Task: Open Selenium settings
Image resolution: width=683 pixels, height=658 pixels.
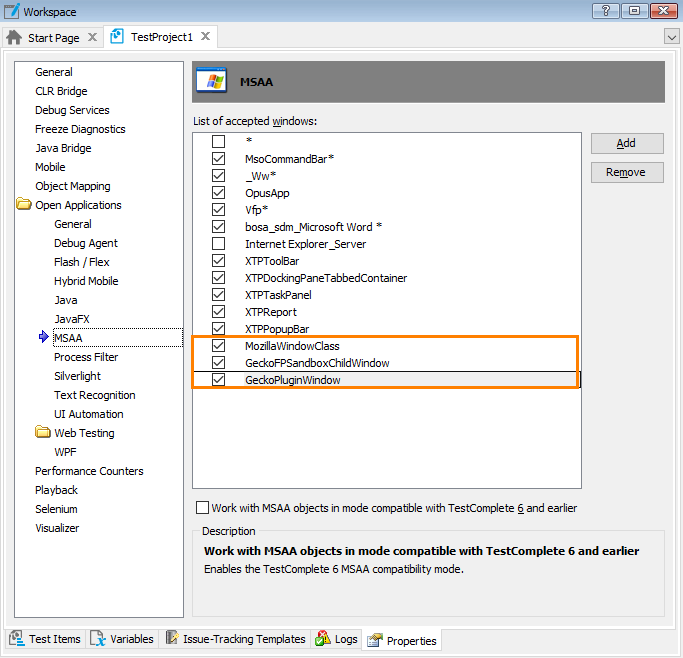Action: tap(56, 509)
